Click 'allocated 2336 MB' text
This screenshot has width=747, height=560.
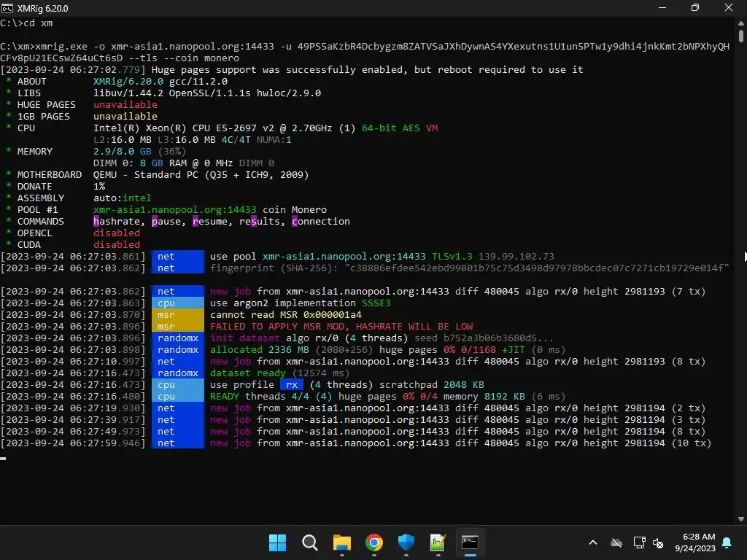(x=260, y=349)
